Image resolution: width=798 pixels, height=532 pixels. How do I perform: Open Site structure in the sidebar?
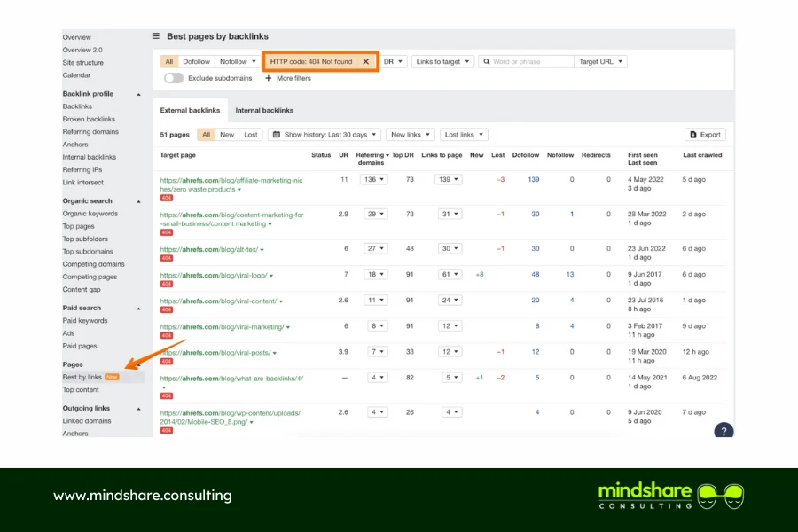(83, 63)
